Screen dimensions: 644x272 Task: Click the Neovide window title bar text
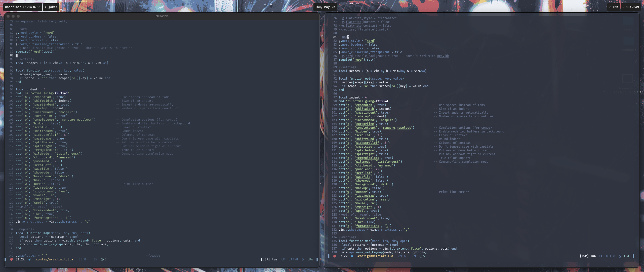pyautogui.click(x=162, y=16)
